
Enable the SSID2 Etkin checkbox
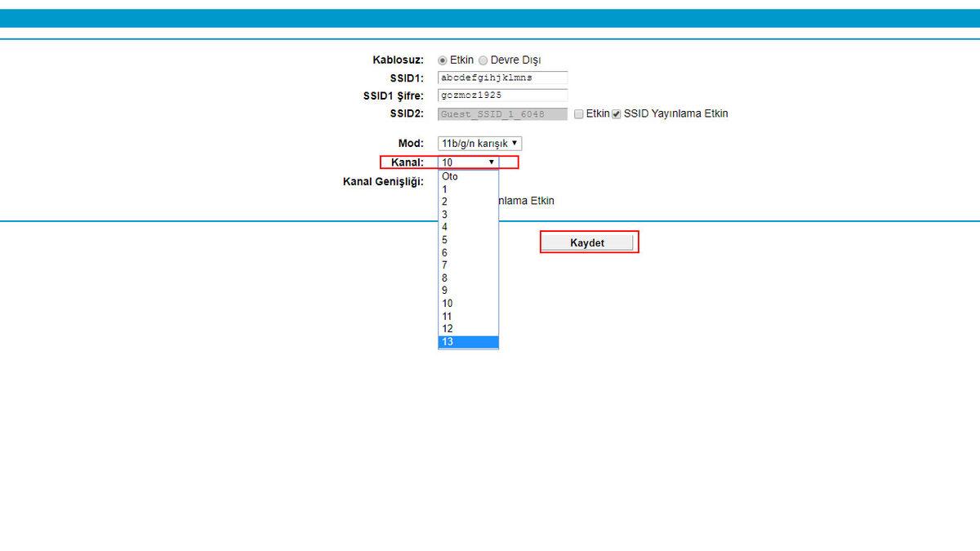click(579, 114)
